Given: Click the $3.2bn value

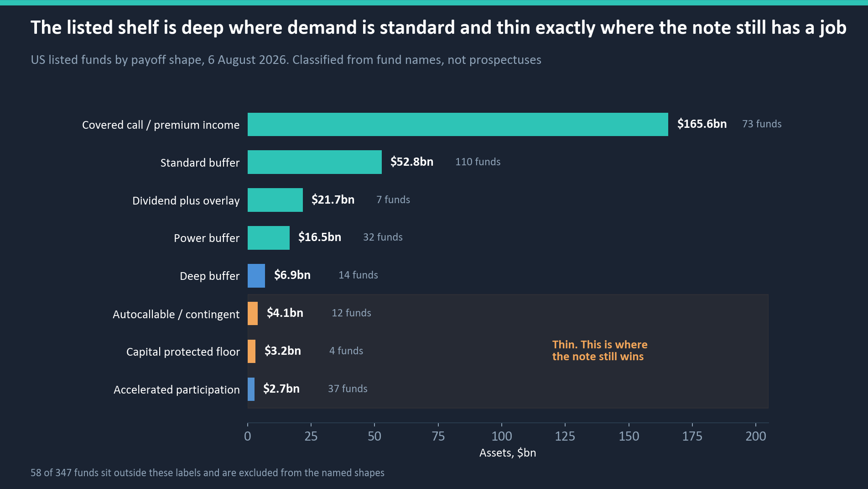Looking at the screenshot, I should pyautogui.click(x=283, y=351).
